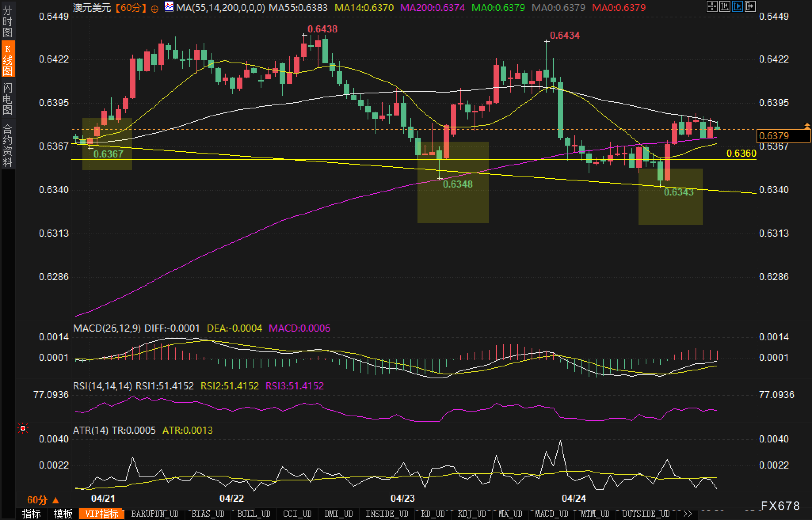Image resolution: width=812 pixels, height=520 pixels.
Task: Enable the BOLL_UD indicator
Action: pos(254,514)
